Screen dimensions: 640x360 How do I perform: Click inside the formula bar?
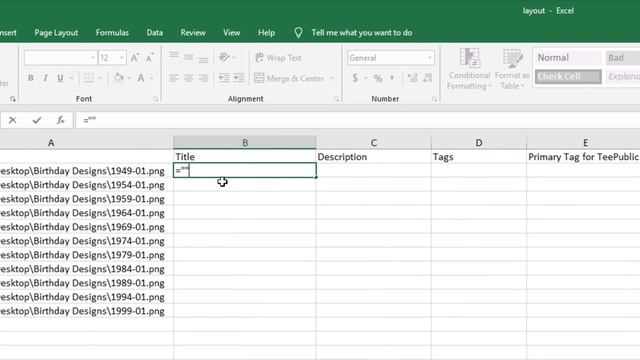click(357, 120)
